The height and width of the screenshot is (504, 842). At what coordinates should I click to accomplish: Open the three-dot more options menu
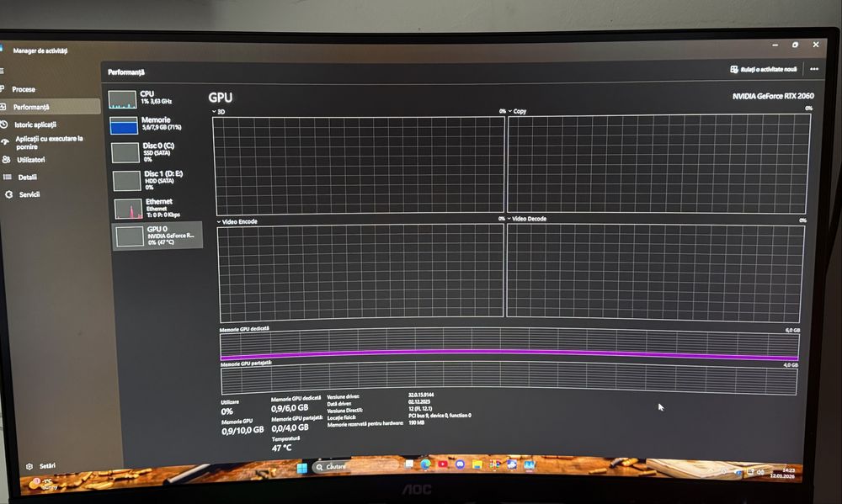coord(814,69)
